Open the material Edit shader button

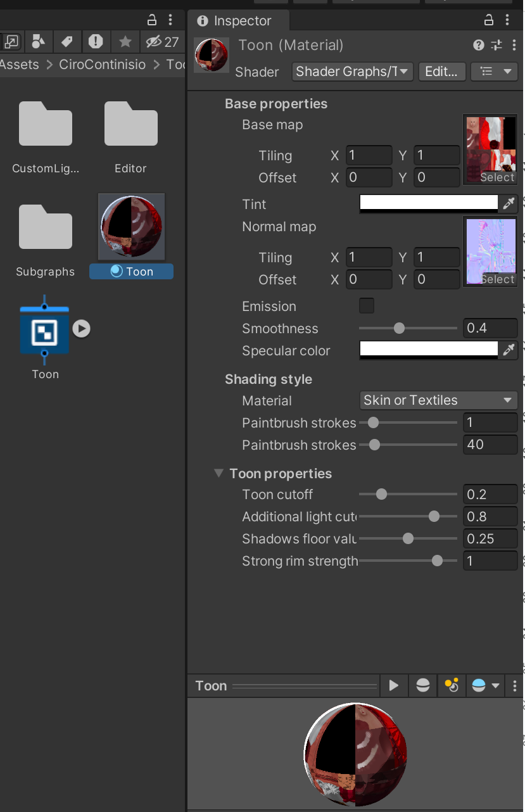(x=442, y=72)
